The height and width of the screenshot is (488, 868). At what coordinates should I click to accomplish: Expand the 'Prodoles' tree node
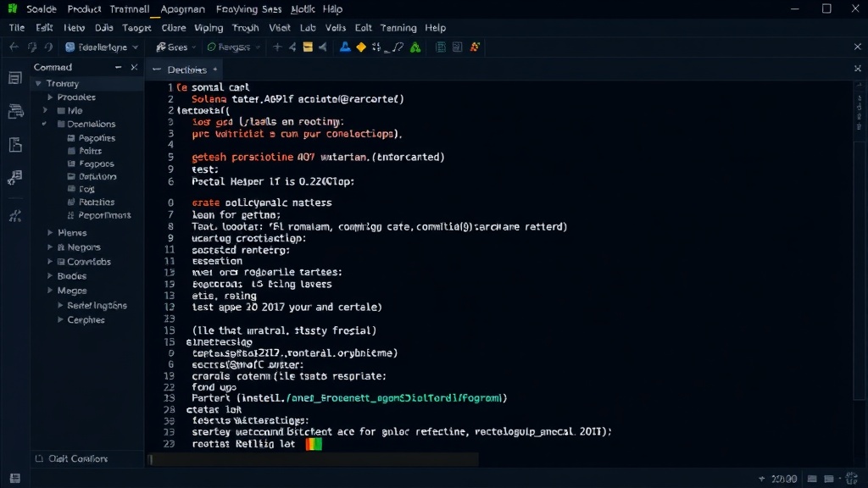50,97
